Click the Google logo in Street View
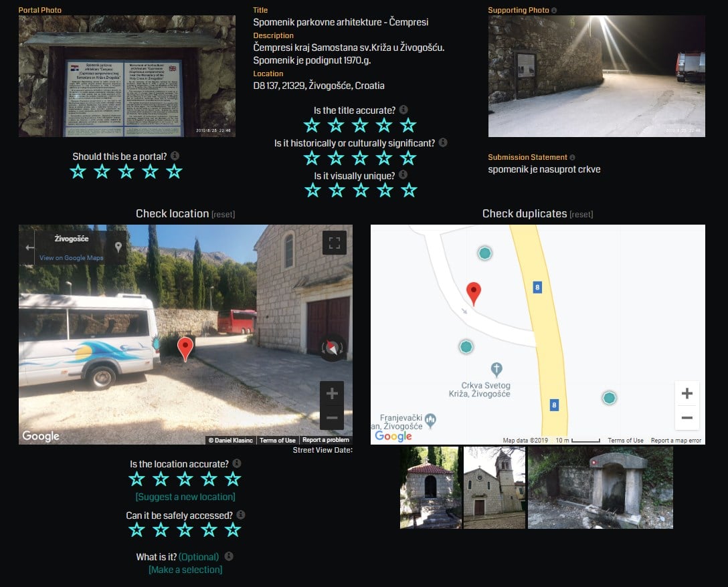This screenshot has height=587, width=728. tap(41, 436)
